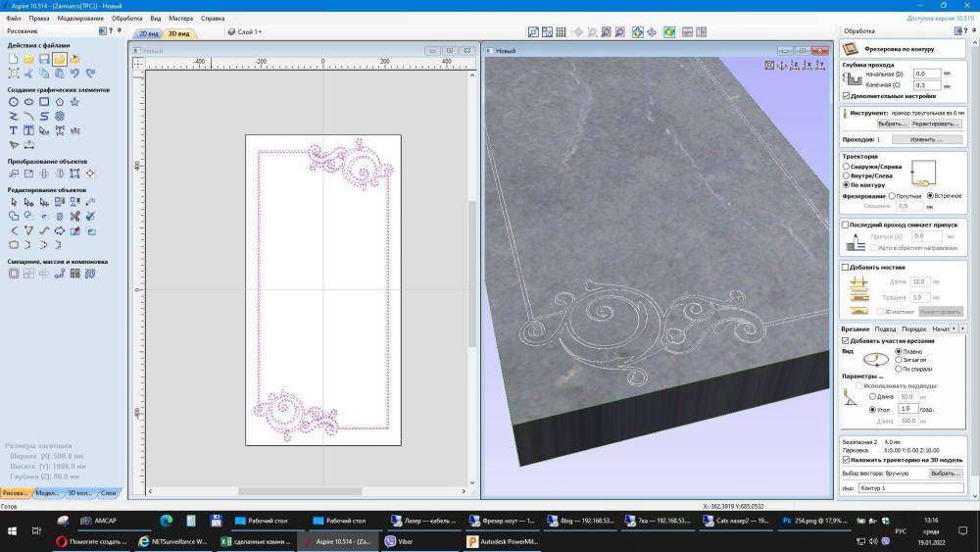This screenshot has height=552, width=980.
Task: Open the Слой 1 layer dropdown
Action: 245,32
